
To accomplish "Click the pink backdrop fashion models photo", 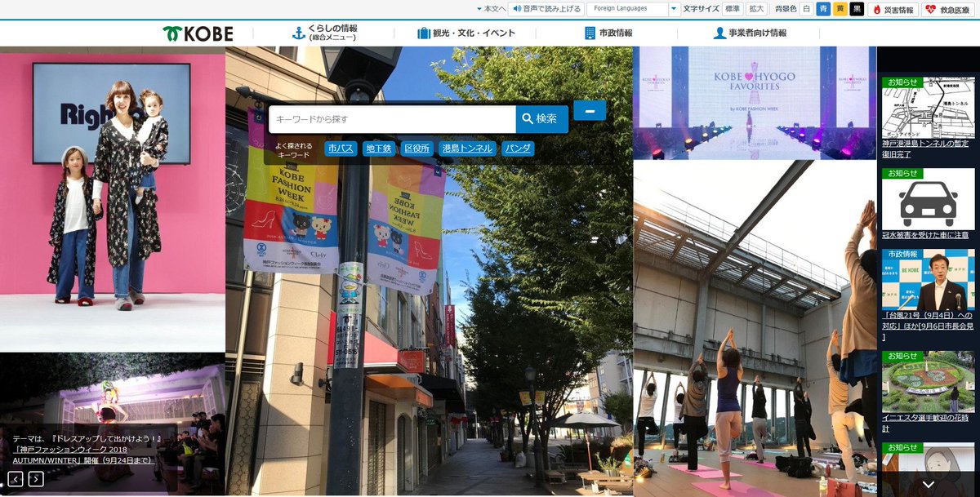I will 113,198.
